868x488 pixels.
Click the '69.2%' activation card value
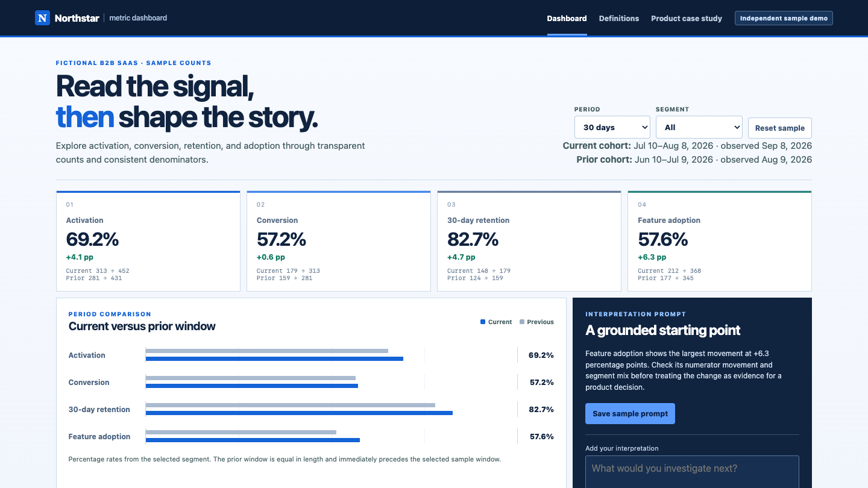point(92,239)
